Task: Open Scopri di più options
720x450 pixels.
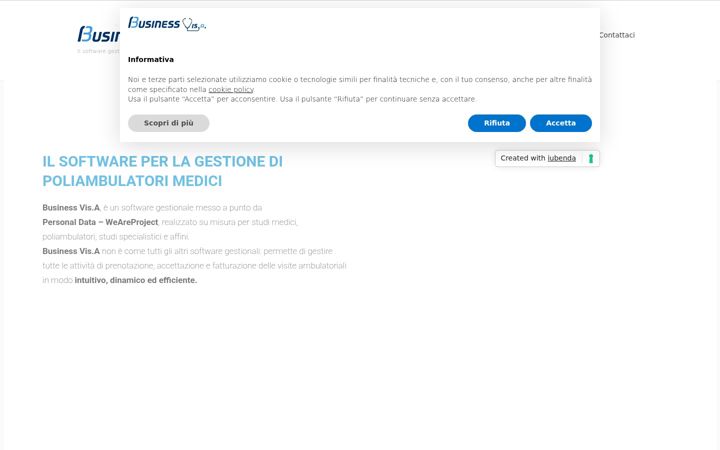Action: tap(169, 123)
